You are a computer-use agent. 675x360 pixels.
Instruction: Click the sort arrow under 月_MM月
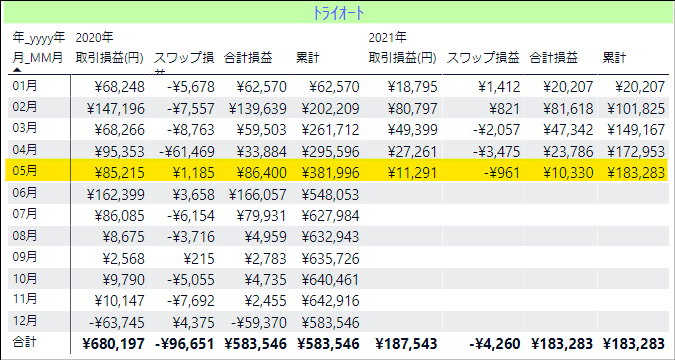(16, 69)
